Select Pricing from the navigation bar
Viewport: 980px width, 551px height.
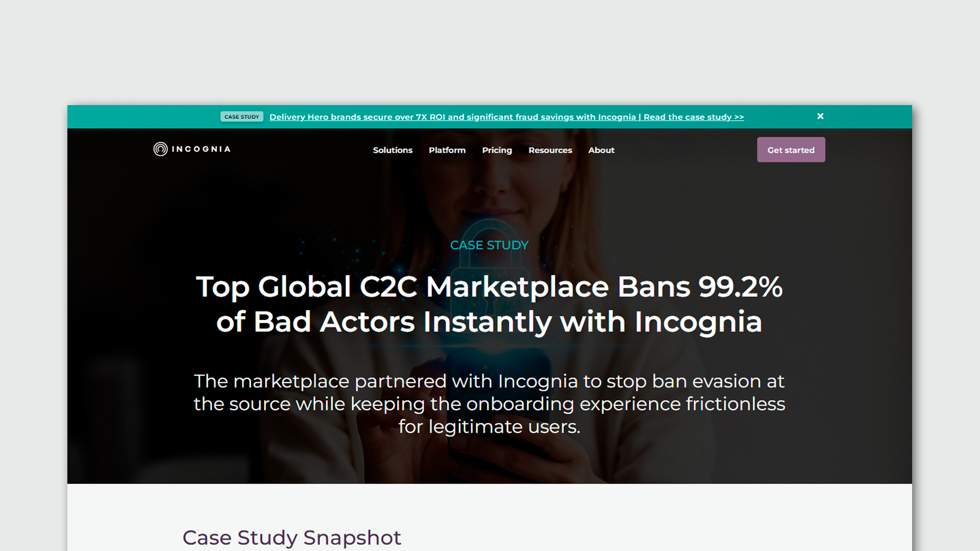(x=497, y=150)
